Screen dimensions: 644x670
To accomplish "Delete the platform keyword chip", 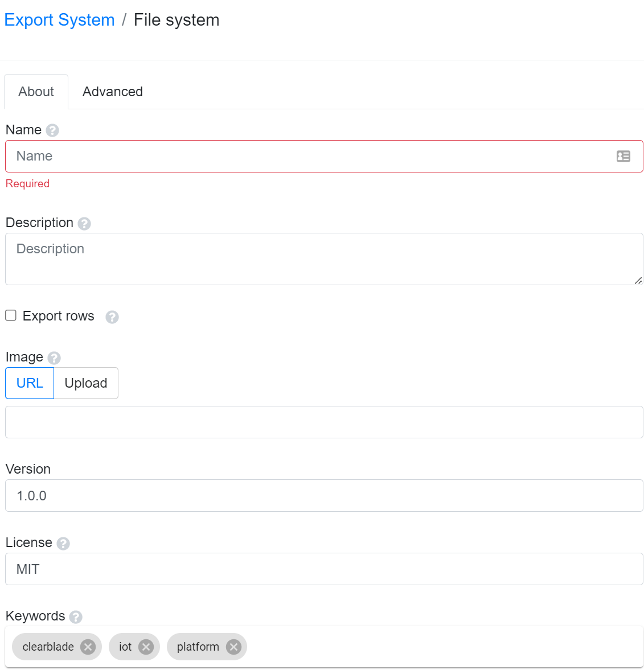I will [x=233, y=647].
